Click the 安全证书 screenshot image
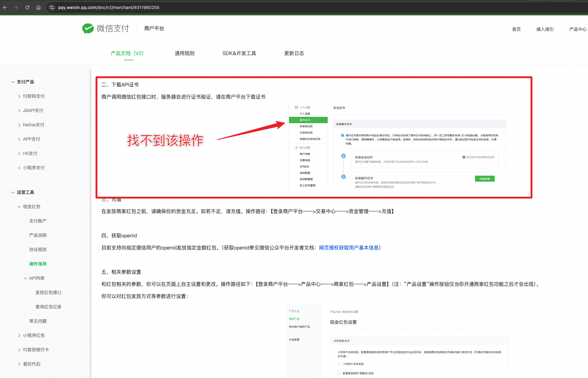The height and width of the screenshot is (378, 588). (398, 147)
